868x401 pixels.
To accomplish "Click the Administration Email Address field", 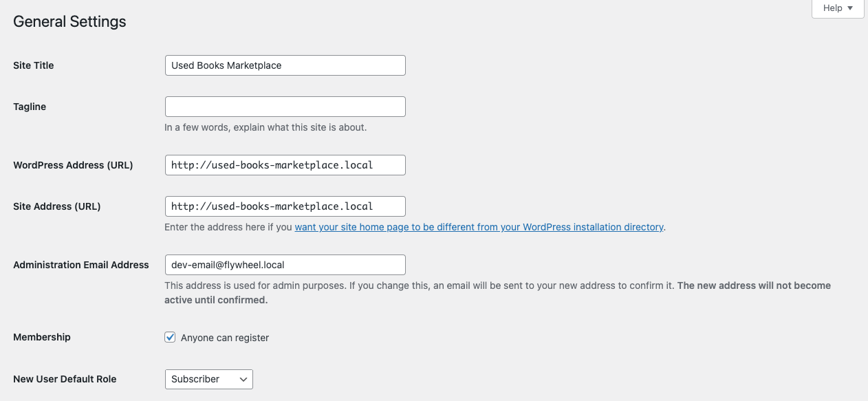I will pyautogui.click(x=285, y=265).
